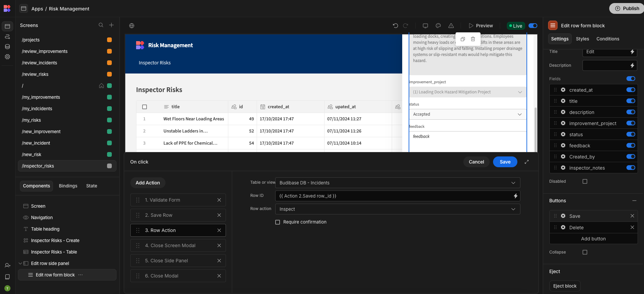Toggle all Fields switch

tap(631, 79)
